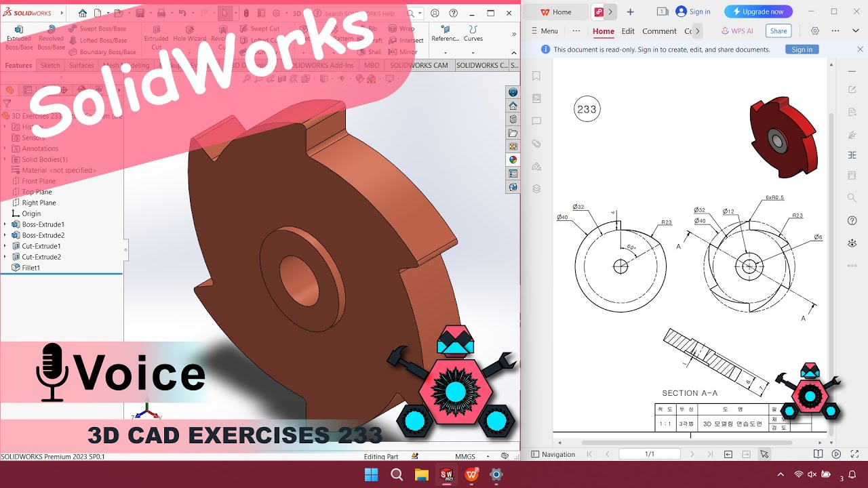The width and height of the screenshot is (868, 488).
Task: Expand the Boss-Extrude2 feature node
Action: (x=5, y=235)
